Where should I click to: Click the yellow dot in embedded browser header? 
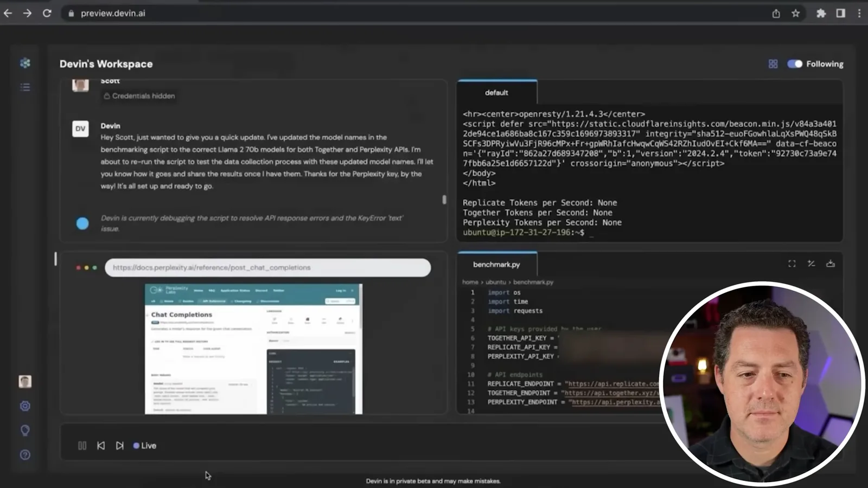click(x=86, y=267)
